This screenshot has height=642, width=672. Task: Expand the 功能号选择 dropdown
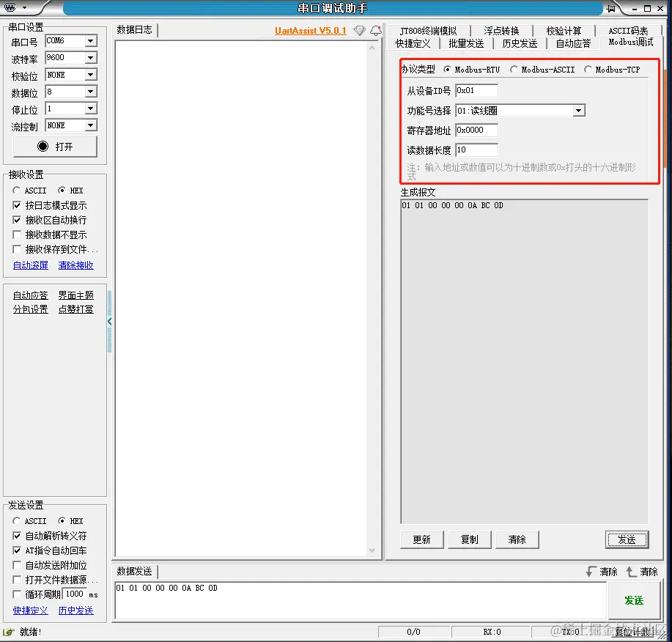pyautogui.click(x=579, y=111)
